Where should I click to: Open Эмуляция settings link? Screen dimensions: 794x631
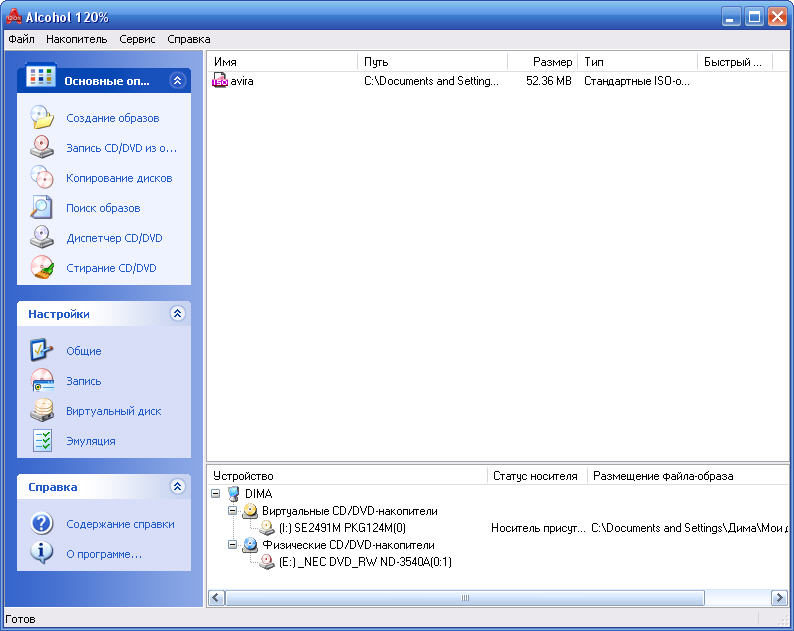point(91,441)
